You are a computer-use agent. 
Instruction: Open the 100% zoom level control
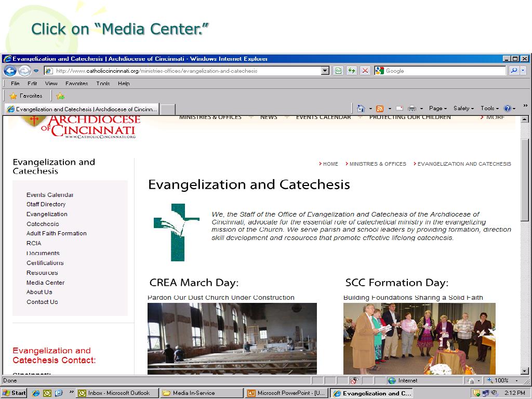tap(503, 380)
